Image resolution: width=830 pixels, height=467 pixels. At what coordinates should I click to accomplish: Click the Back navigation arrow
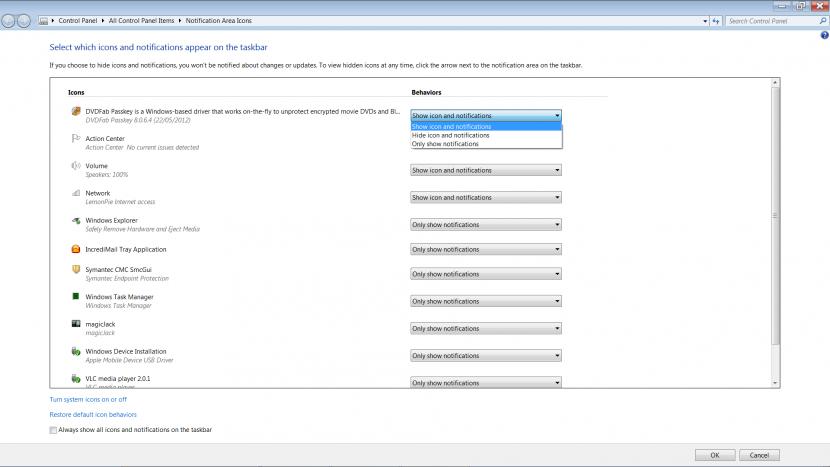pos(8,21)
